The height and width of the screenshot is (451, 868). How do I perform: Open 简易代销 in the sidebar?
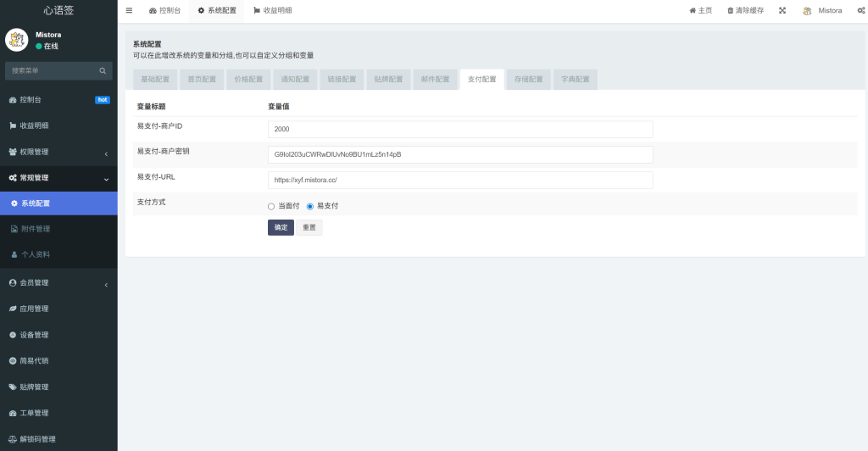58,361
